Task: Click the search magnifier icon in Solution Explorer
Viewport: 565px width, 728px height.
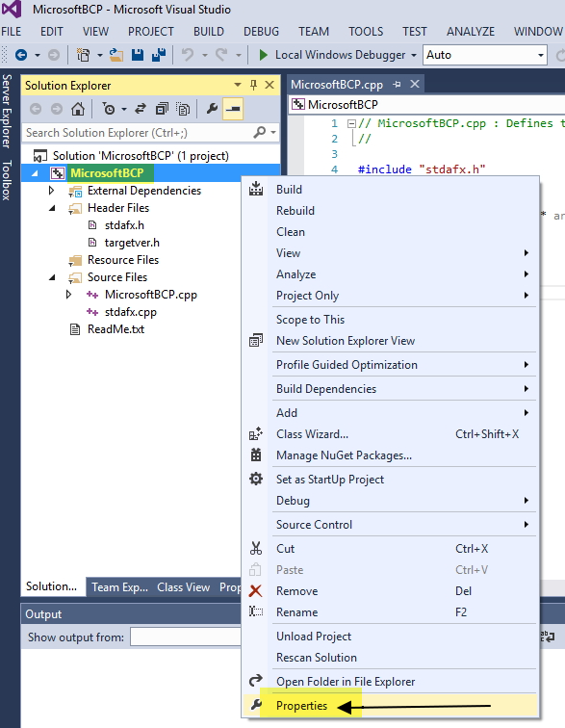Action: (260, 132)
